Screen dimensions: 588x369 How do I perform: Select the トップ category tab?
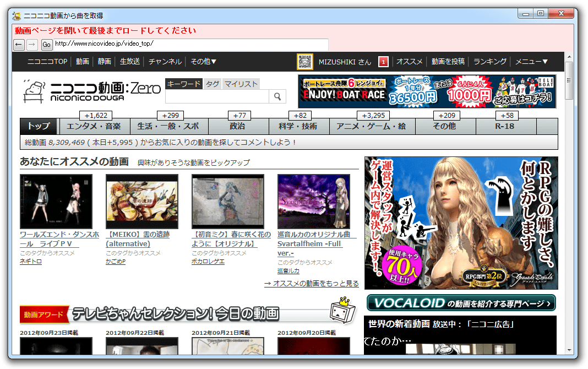39,126
